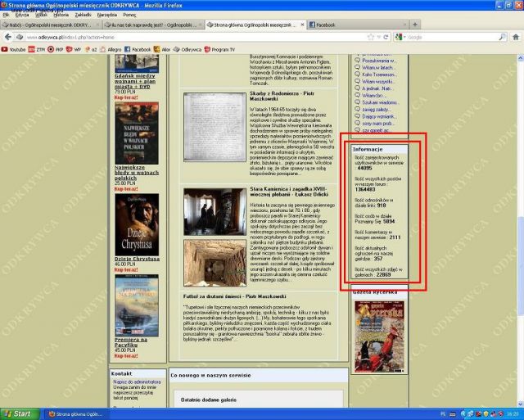
Task: Switch to the Nabój tab
Action: [51, 25]
